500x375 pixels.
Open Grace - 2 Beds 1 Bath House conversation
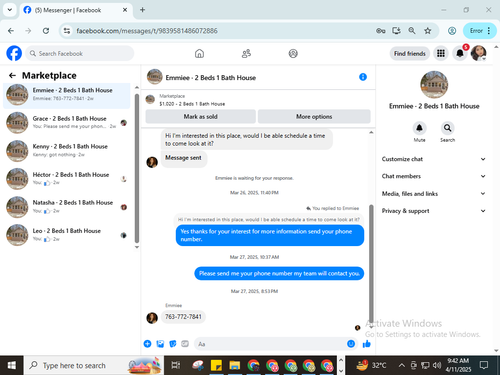click(x=67, y=123)
